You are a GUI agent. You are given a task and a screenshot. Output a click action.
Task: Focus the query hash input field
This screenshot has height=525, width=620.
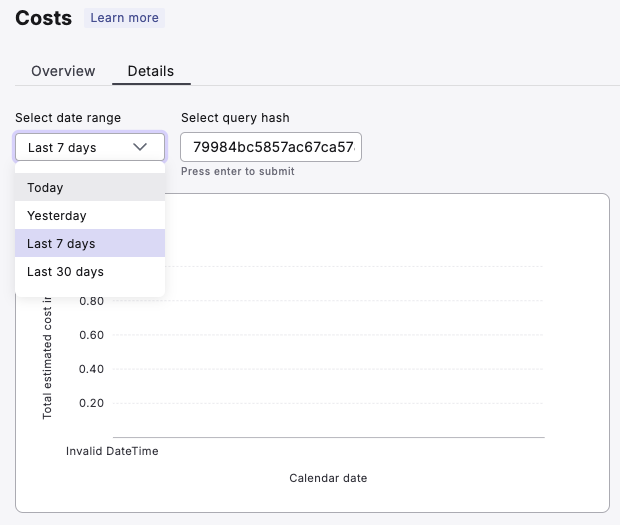tap(270, 147)
